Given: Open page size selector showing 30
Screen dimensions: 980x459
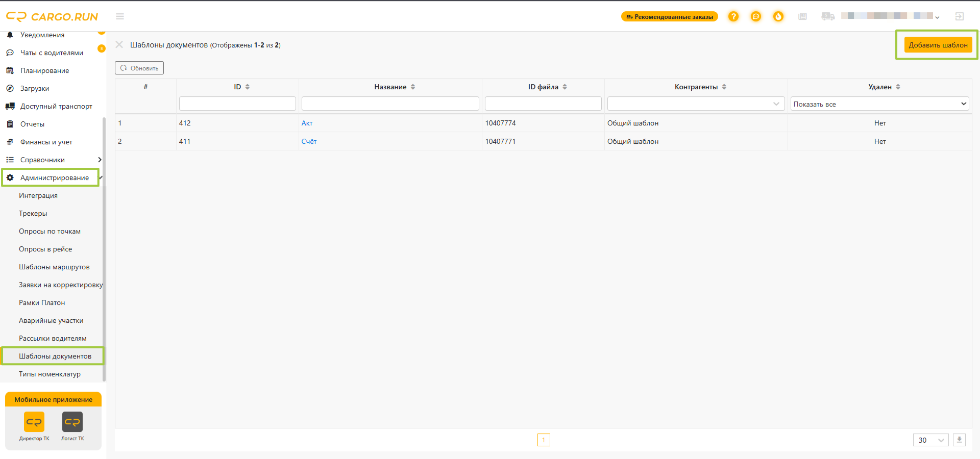Looking at the screenshot, I should click(931, 440).
